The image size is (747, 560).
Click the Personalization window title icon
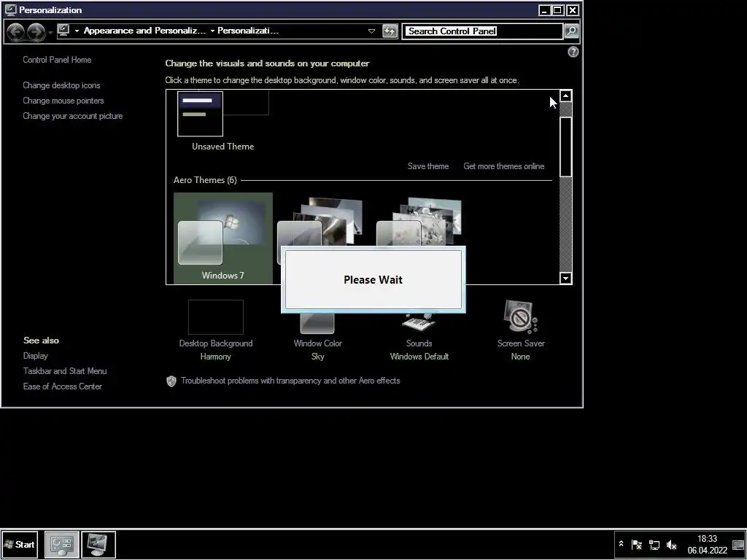click(x=10, y=10)
